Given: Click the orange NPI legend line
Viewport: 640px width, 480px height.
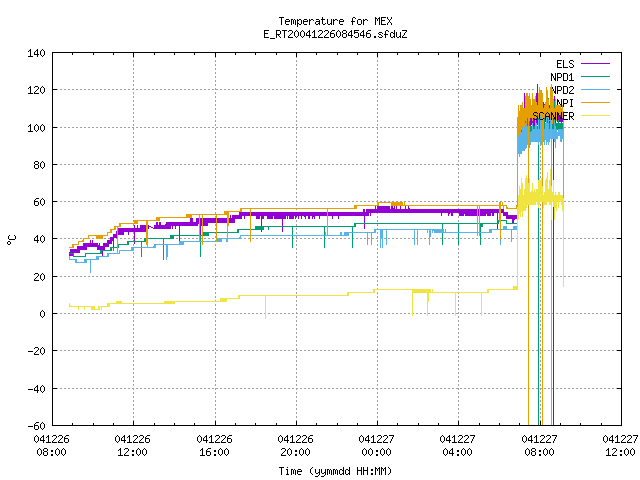Looking at the screenshot, I should tap(595, 103).
